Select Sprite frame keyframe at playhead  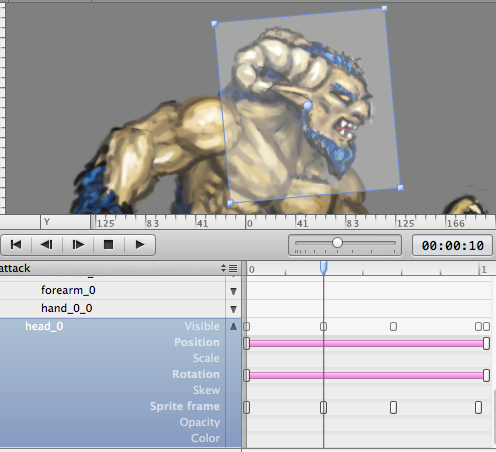tap(323, 407)
